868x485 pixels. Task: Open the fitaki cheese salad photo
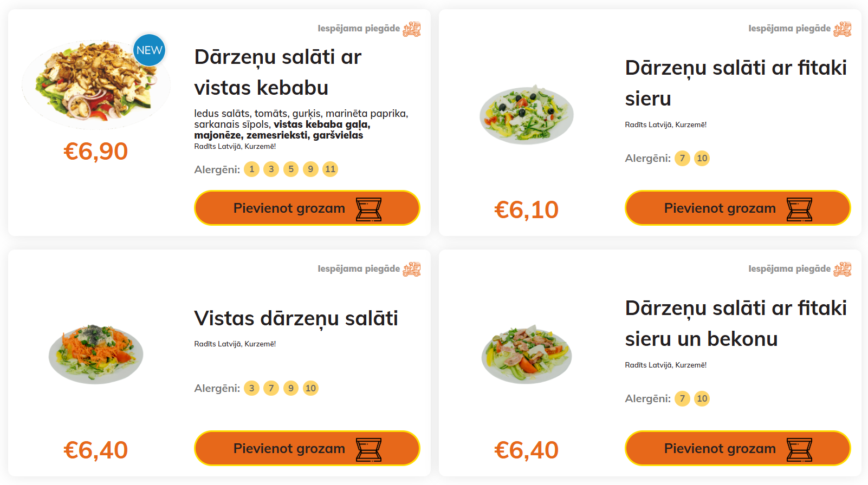(527, 115)
